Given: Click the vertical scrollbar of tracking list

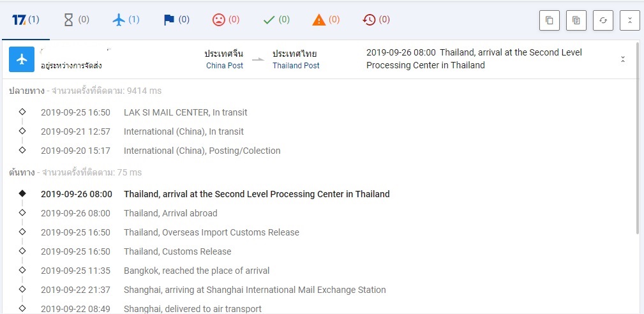Looking at the screenshot, I should 639,140.
